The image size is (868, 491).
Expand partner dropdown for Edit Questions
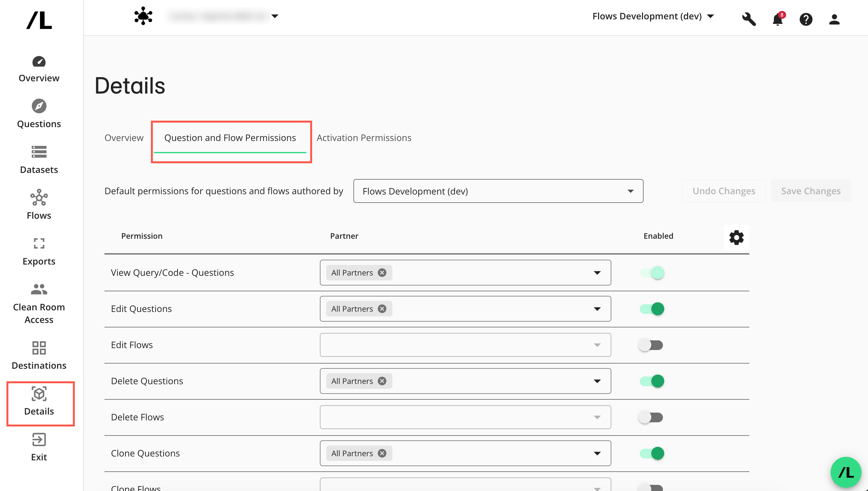point(597,308)
